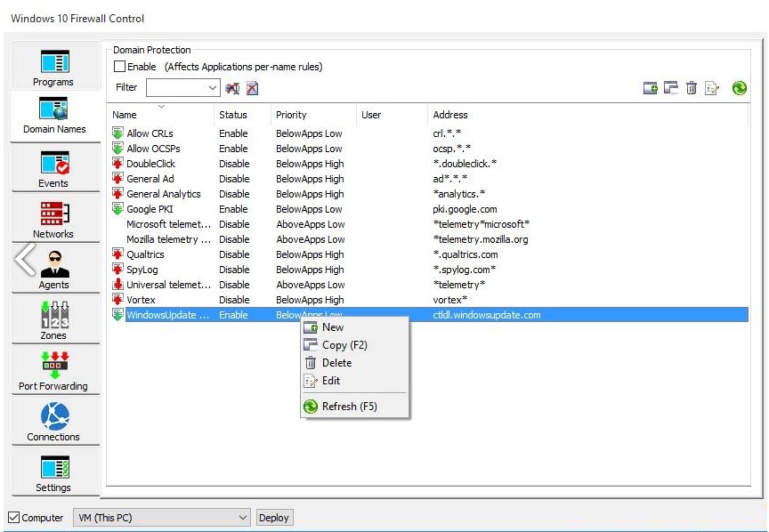
Task: Choose Edit from the context menu
Action: pos(354,381)
